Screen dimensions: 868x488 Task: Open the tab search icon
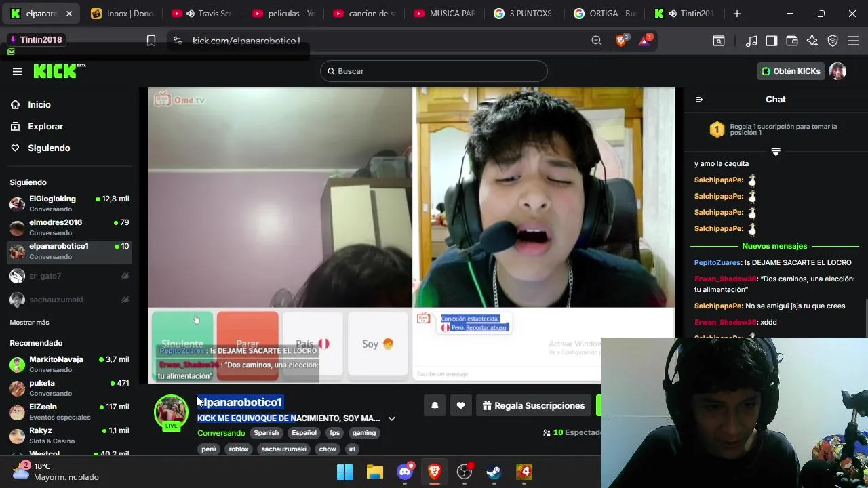tap(719, 41)
